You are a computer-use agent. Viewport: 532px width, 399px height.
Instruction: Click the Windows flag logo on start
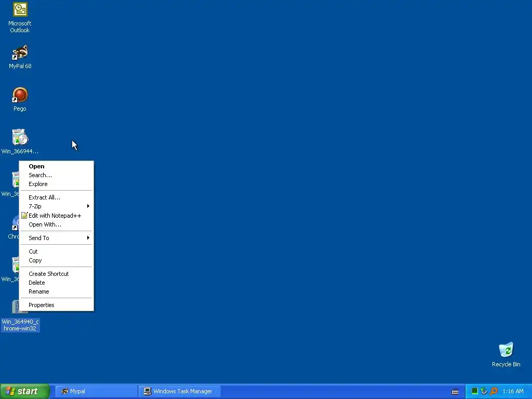pos(10,391)
